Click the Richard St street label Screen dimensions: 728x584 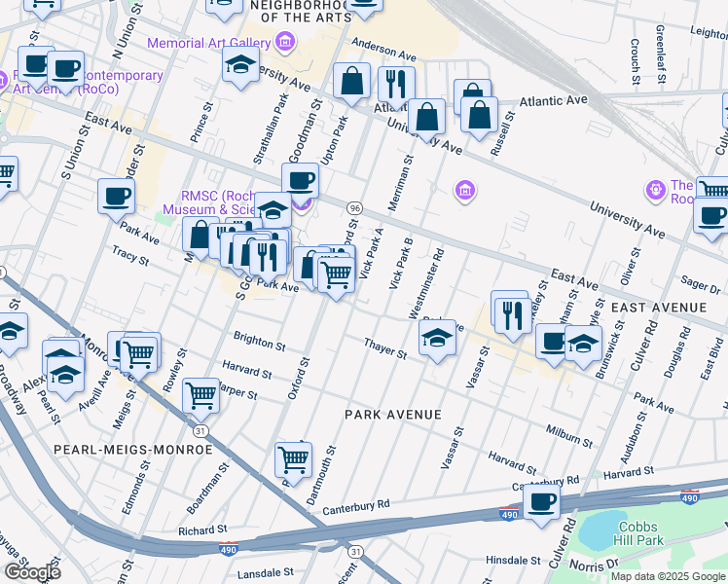click(202, 529)
